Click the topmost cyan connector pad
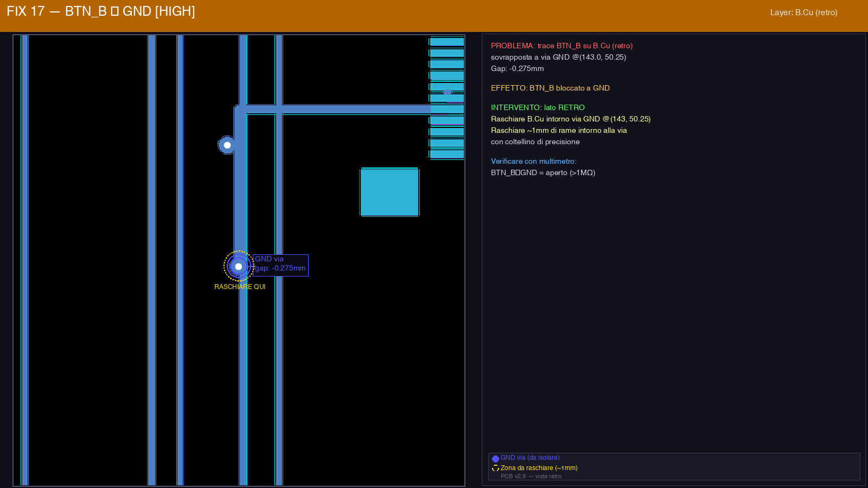Viewport: 868px width, 488px height. pyautogui.click(x=446, y=42)
